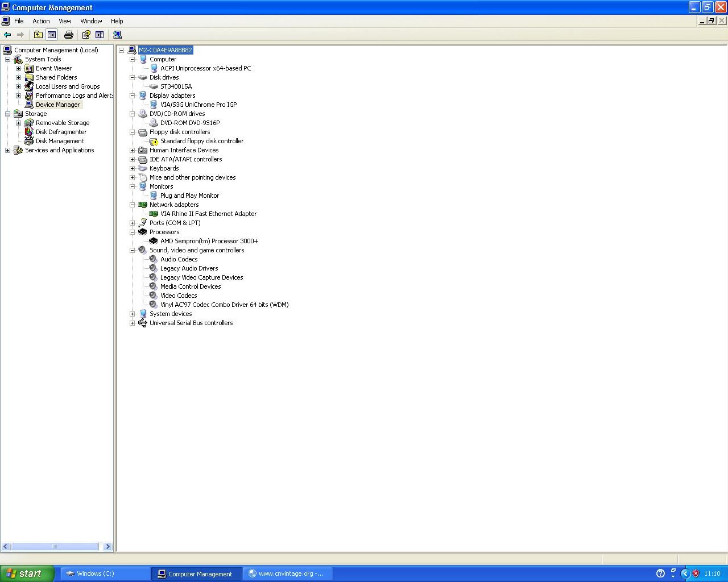Click the Back arrow toolbar icon
Viewport: 728px width, 582px height.
click(x=7, y=35)
